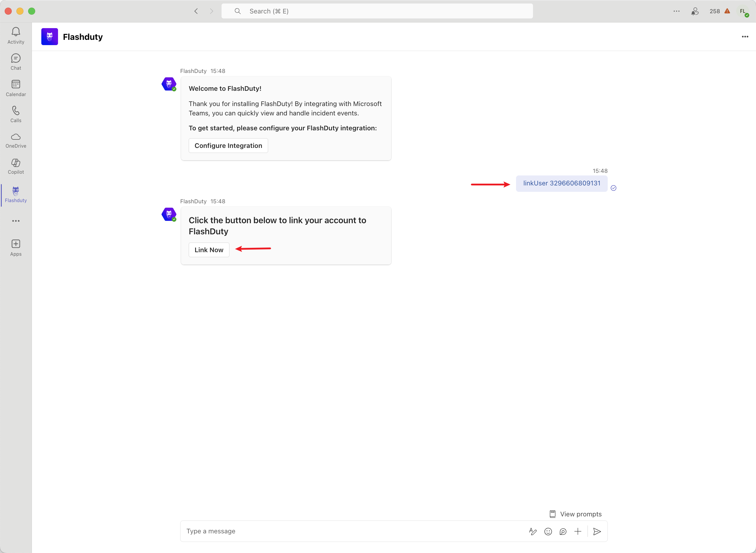Image resolution: width=756 pixels, height=553 pixels.
Task: Open the Calls section
Action: tap(16, 114)
